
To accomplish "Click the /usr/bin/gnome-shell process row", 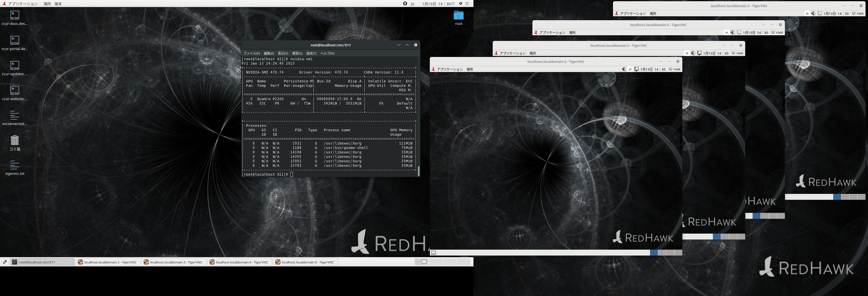I will (x=329, y=148).
